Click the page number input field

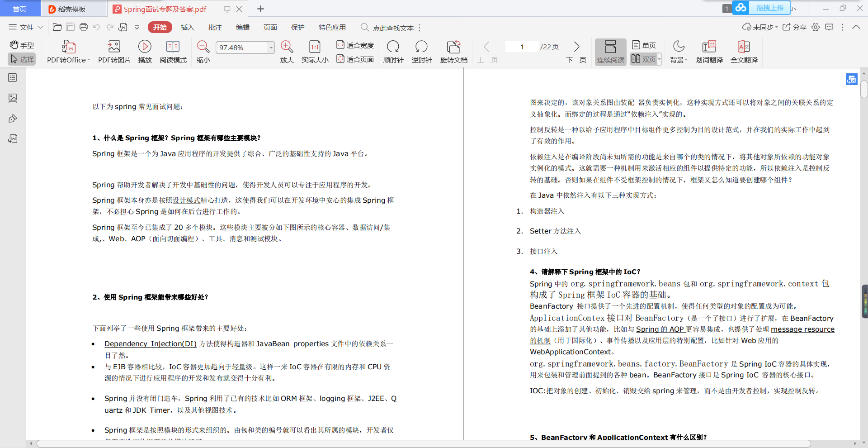click(x=522, y=47)
